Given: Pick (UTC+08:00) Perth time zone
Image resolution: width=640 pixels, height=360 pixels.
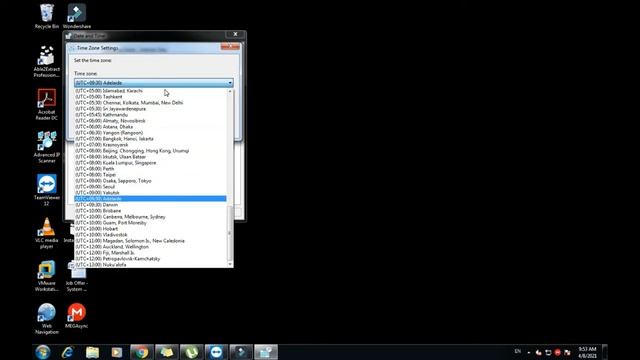Looking at the screenshot, I should [150, 169].
